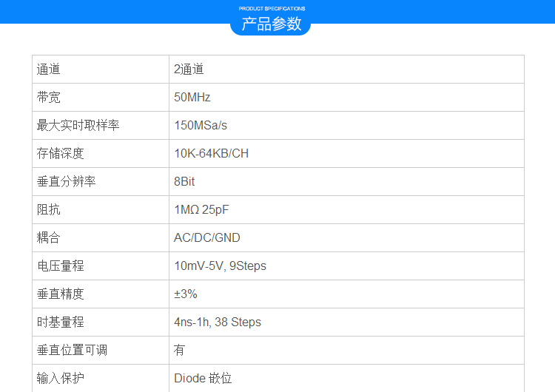Select the 通道 label cell
The width and height of the screenshot is (555, 392).
click(x=49, y=70)
